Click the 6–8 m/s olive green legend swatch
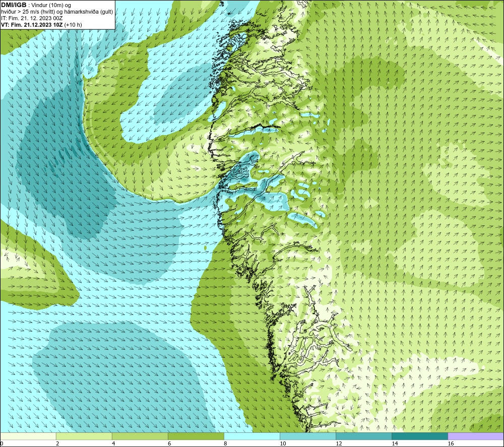The height and width of the screenshot is (447, 504). click(x=196, y=436)
